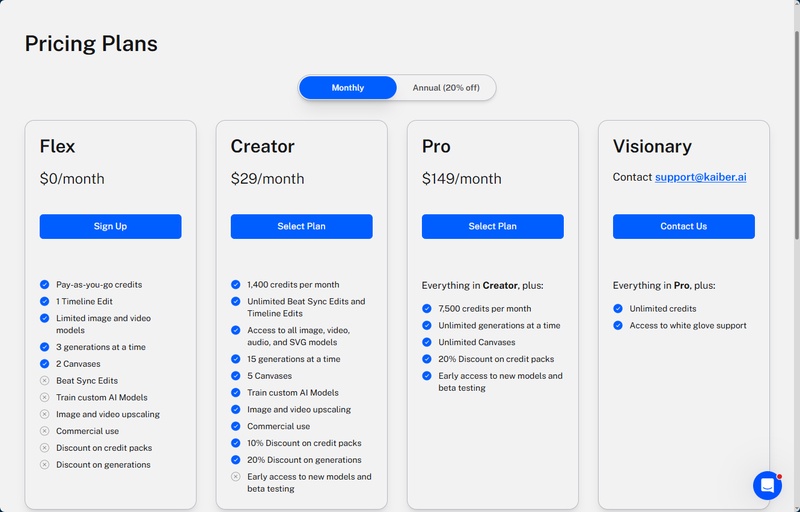Screen dimensions: 800x512
Task: Open the chat support widget icon
Action: click(x=767, y=485)
